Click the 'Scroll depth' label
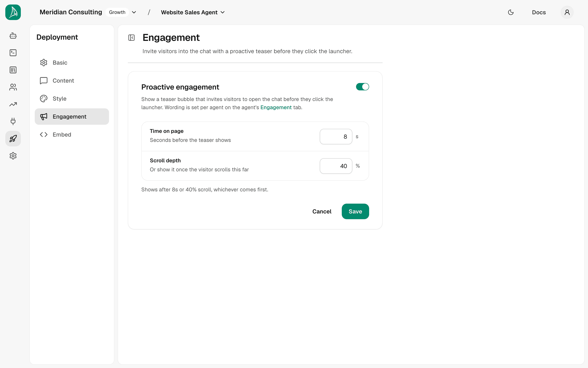Viewport: 588px width, 368px height. [165, 161]
